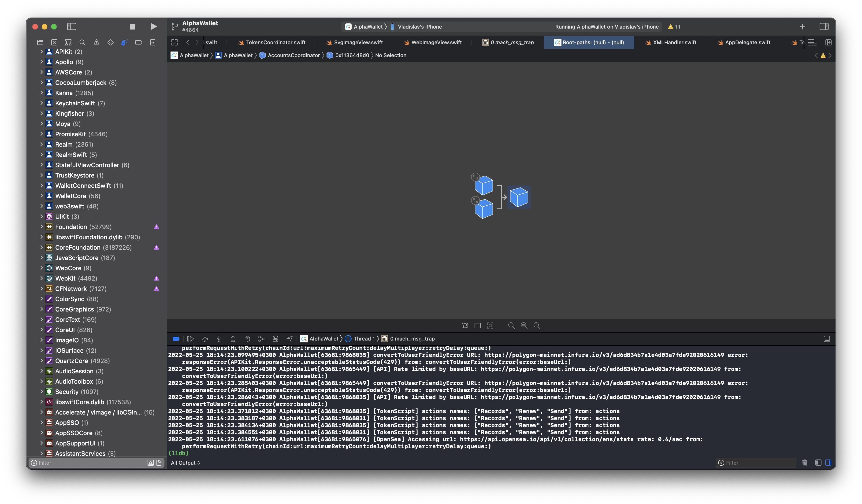
Task: Expand the CoreFoundation group
Action: 41,247
